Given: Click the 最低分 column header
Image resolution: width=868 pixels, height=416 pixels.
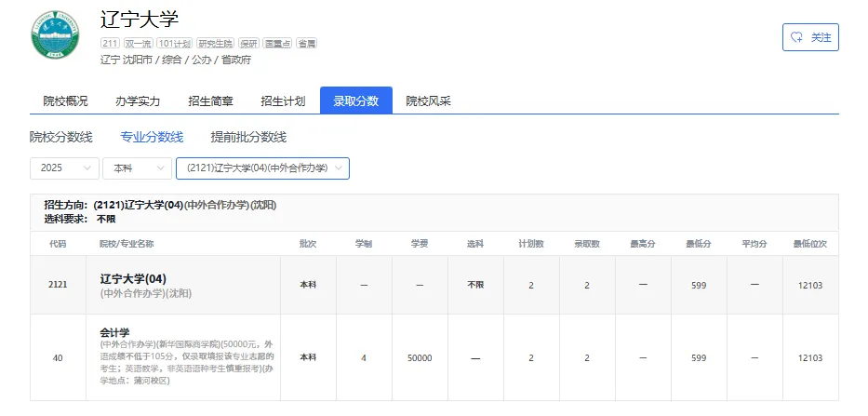Looking at the screenshot, I should [699, 244].
